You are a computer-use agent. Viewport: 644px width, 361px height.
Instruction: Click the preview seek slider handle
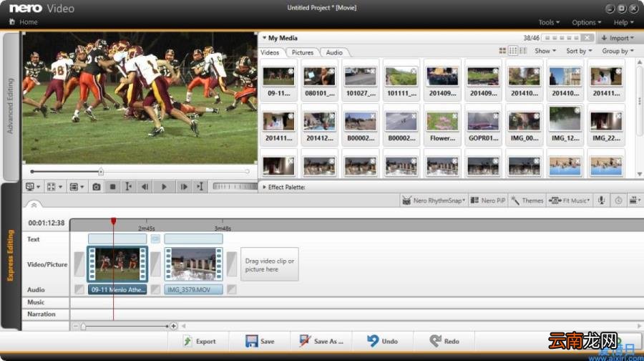click(x=101, y=171)
